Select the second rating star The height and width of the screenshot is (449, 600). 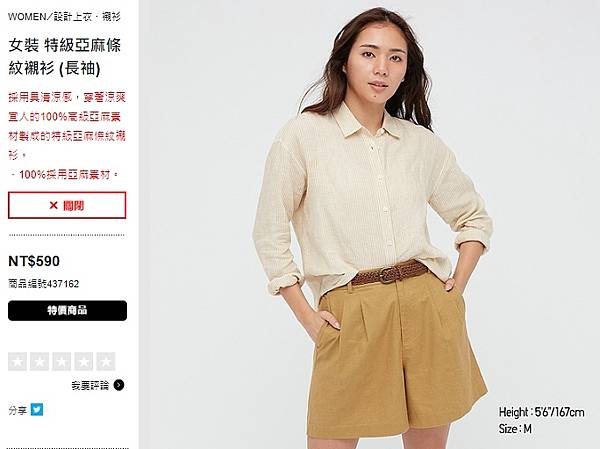39,361
